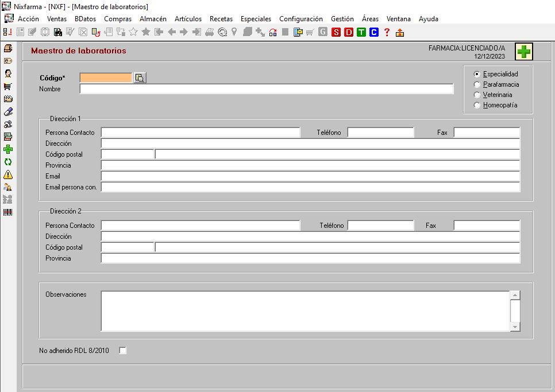Viewport: 555px width, 392px height.
Task: Open the Áreas menu
Action: (x=370, y=19)
